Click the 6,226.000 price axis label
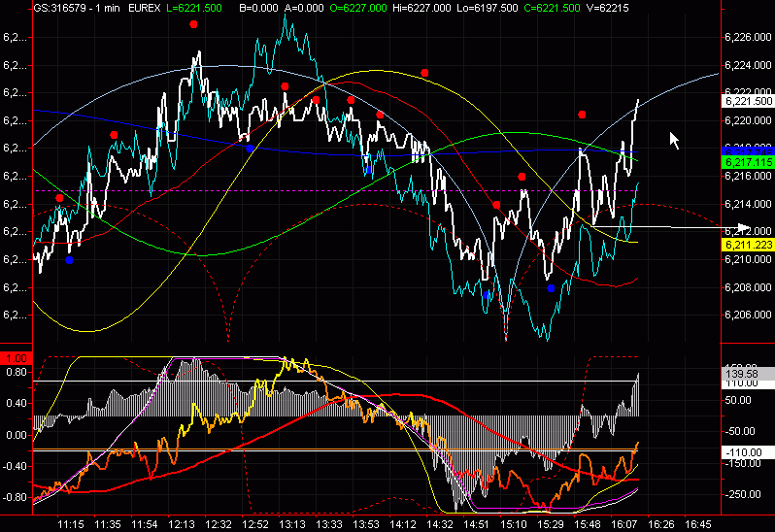Viewport: 775px width, 532px height. click(748, 37)
